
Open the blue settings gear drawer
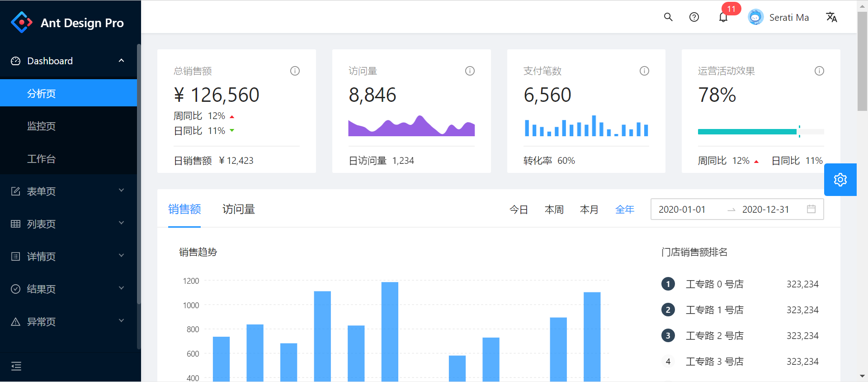pos(840,180)
